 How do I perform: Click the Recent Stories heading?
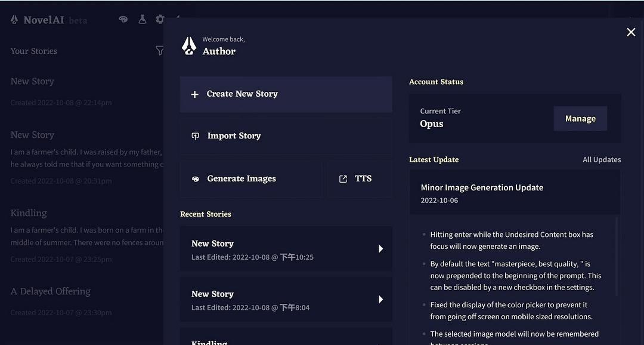tap(205, 214)
